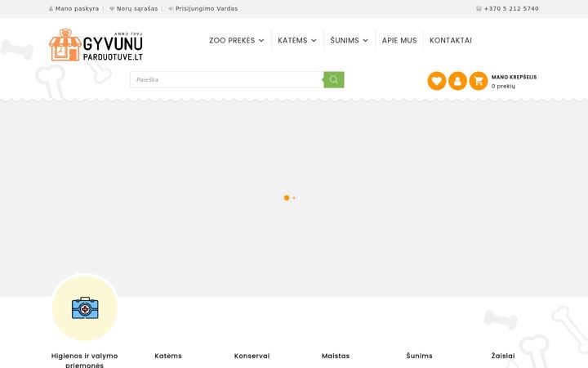
Task: Go to the APIE MUS page
Action: click(399, 41)
